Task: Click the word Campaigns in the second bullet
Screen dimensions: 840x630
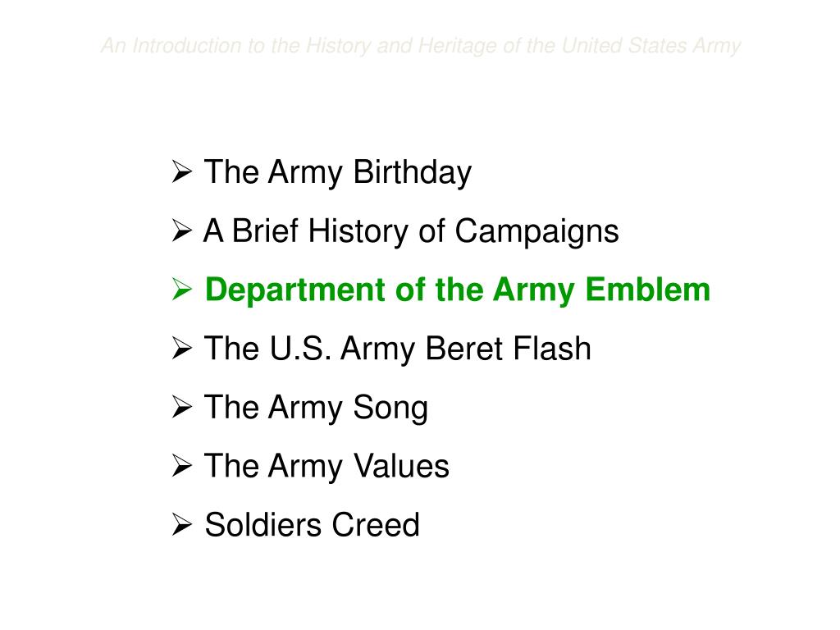Action: [536, 231]
